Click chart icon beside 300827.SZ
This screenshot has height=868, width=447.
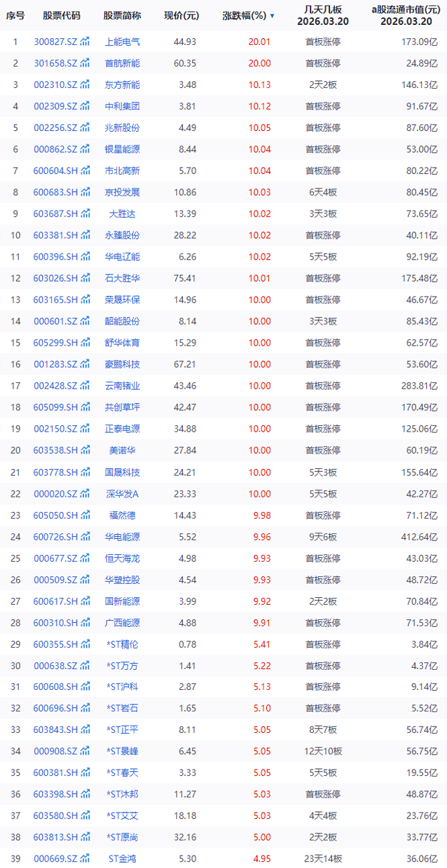click(85, 42)
